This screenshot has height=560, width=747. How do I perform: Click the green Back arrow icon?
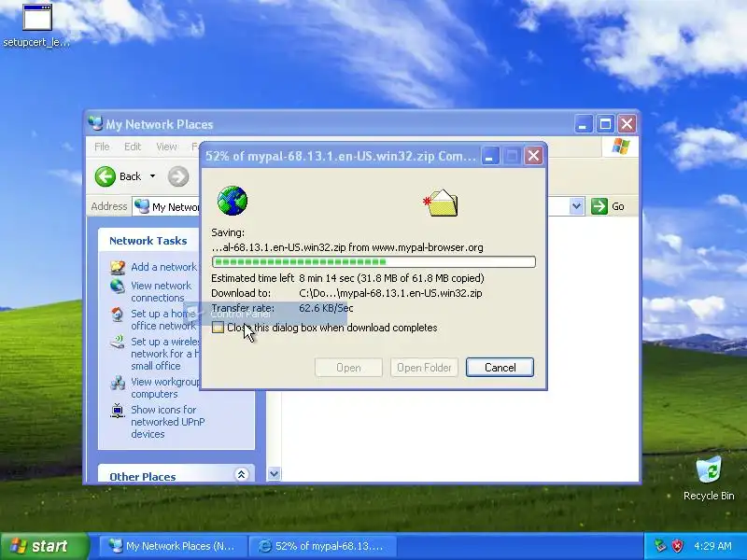click(106, 176)
